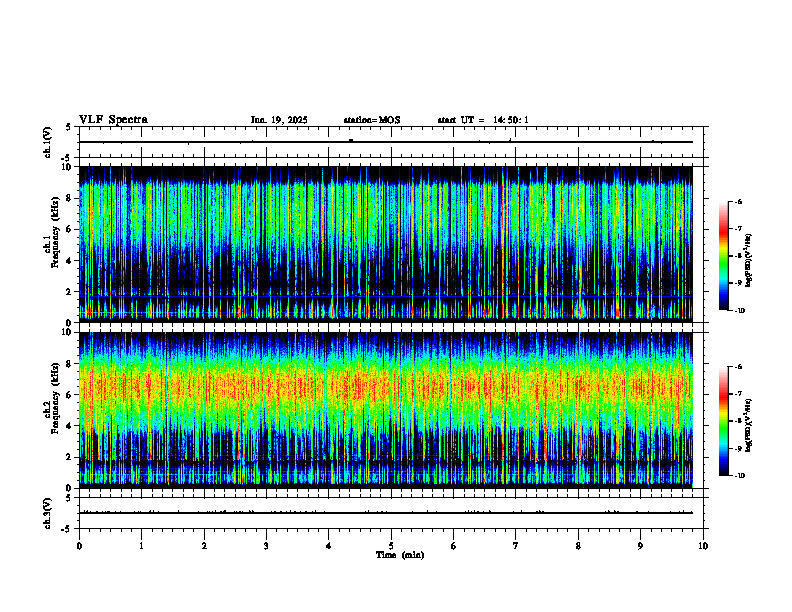The width and height of the screenshot is (792, 612).
Task: Click the "start UT = 14:50: 1" label
Action: 483,120
